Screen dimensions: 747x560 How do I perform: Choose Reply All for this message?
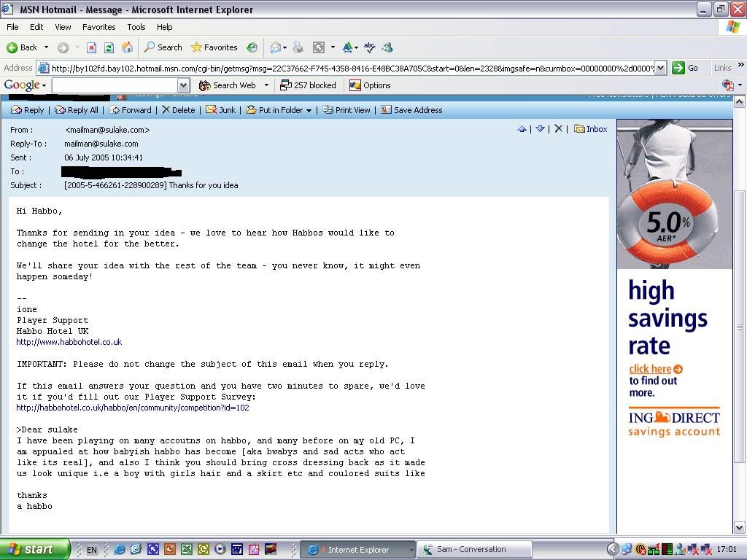click(x=76, y=110)
